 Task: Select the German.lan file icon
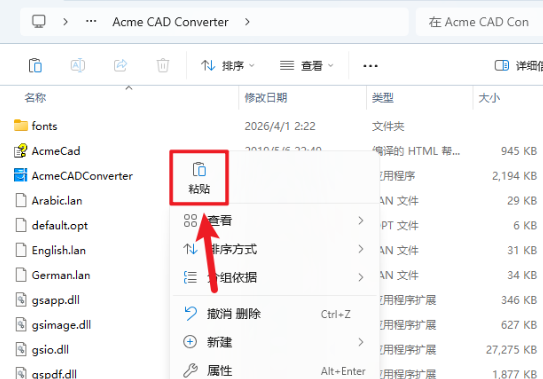click(x=21, y=275)
